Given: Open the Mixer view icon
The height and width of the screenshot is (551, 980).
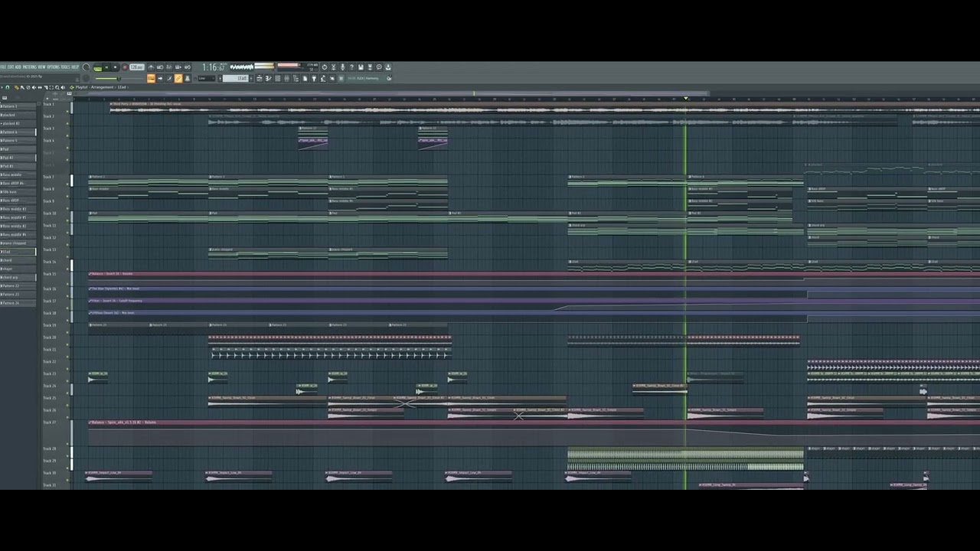Looking at the screenshot, I should click(x=286, y=78).
